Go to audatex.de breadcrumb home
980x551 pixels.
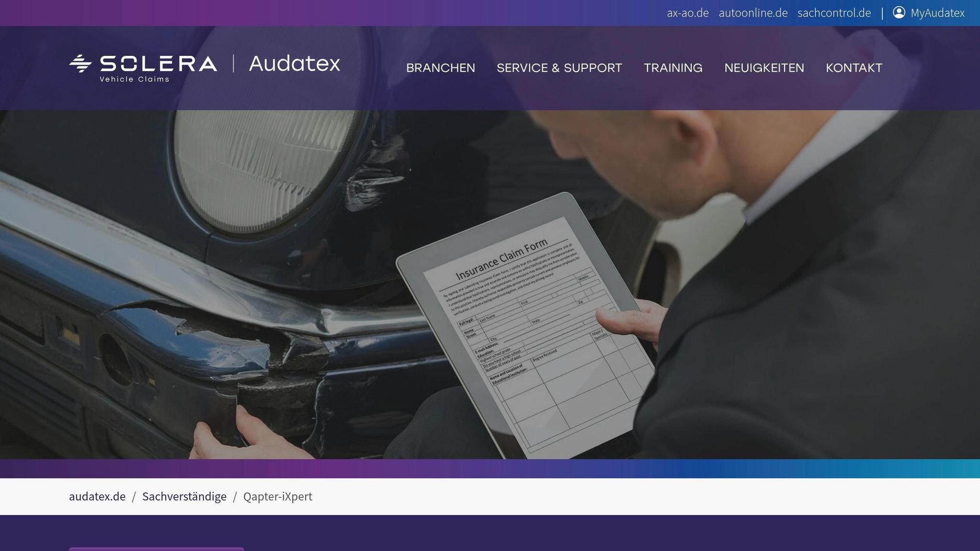97,496
